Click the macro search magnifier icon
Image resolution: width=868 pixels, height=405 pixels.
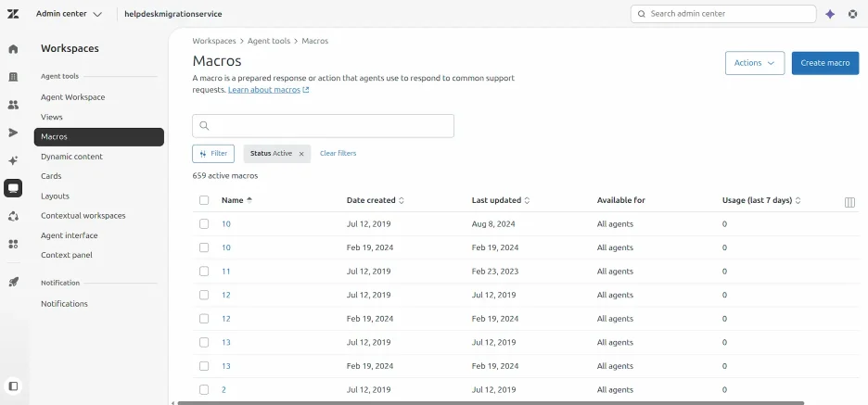(204, 126)
